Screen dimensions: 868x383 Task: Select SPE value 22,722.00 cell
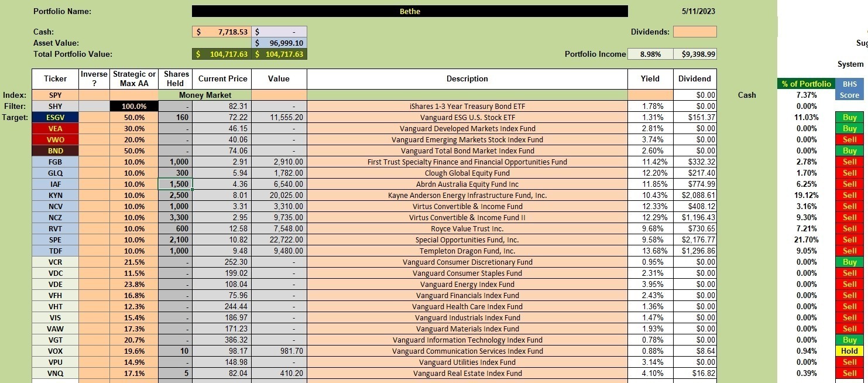279,240
